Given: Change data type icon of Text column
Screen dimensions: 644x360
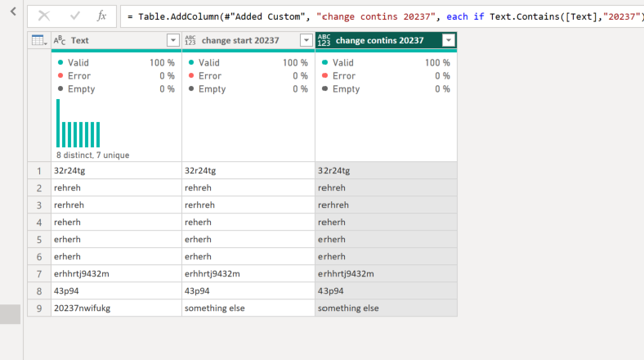Looking at the screenshot, I should pyautogui.click(x=60, y=40).
